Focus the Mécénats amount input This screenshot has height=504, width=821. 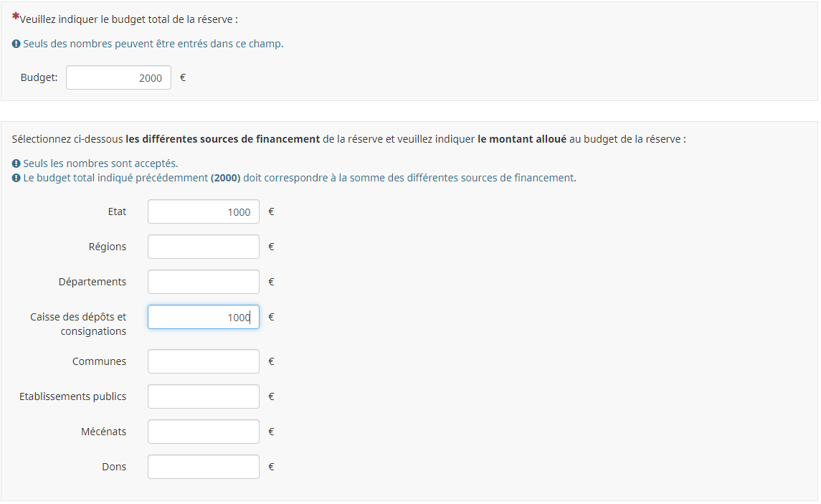pyautogui.click(x=203, y=432)
